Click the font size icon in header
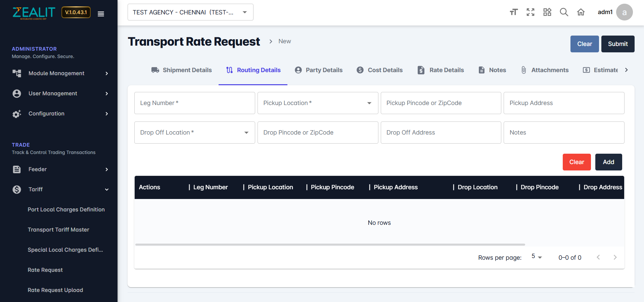The height and width of the screenshot is (302, 644). 513,12
